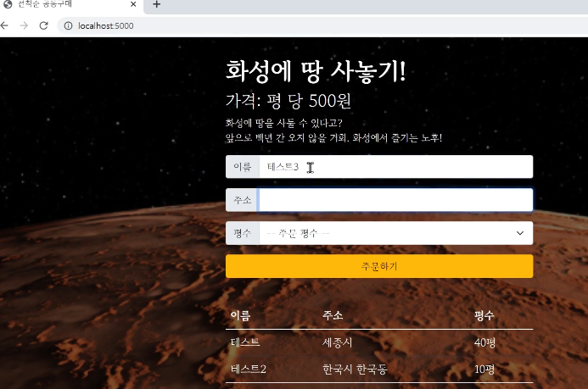This screenshot has height=389, width=588.
Task: Click the 주소 label beside address field
Action: pos(243,200)
